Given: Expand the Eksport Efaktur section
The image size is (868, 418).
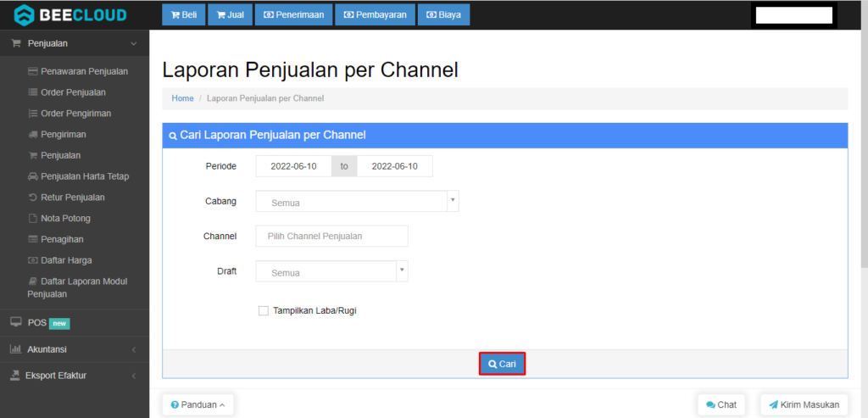Looking at the screenshot, I should [x=75, y=376].
